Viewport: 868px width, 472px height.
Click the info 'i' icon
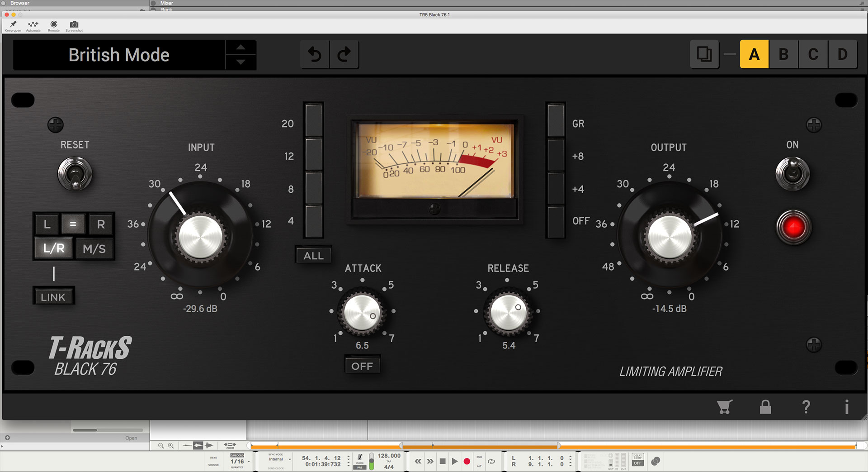[x=847, y=407]
